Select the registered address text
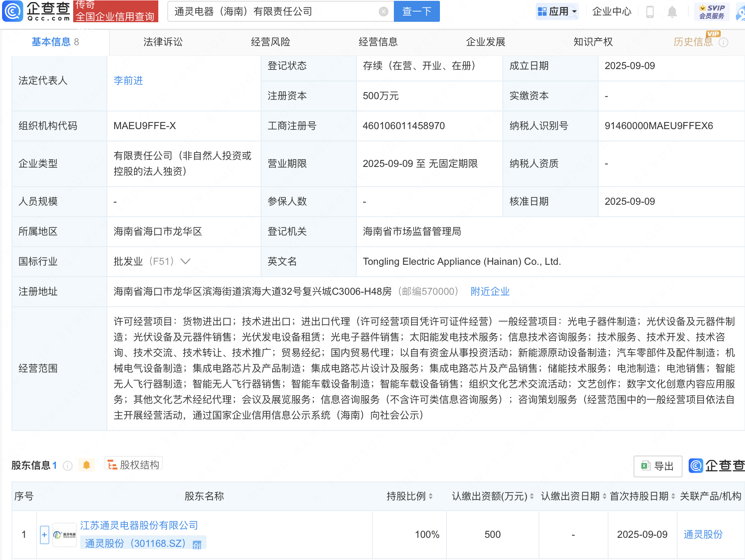745x560 pixels. (252, 292)
